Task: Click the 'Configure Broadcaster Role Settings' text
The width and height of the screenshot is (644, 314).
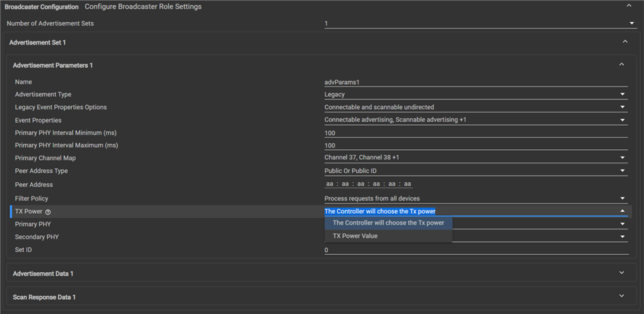Action: coord(143,7)
